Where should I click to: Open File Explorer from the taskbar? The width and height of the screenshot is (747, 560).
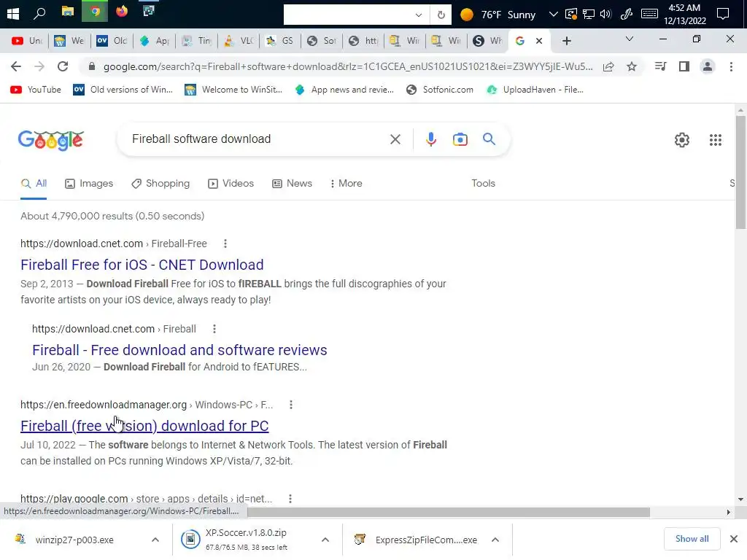(68, 12)
